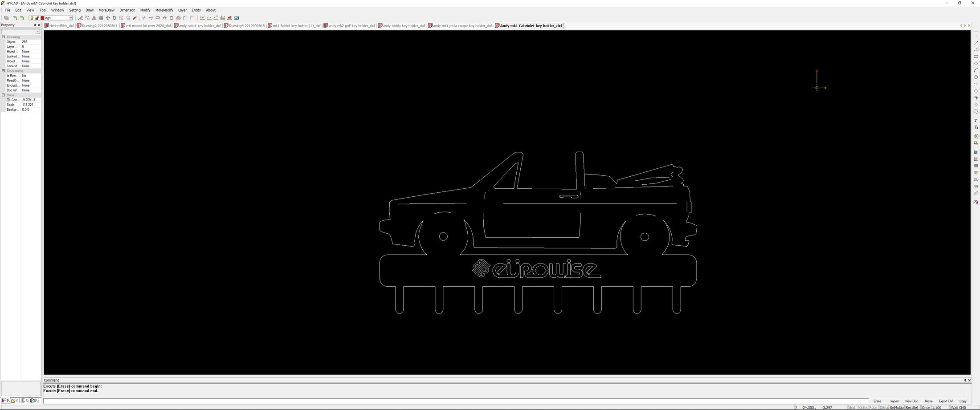The image size is (980, 410).
Task: Collapse the Drawing property group
Action: click(x=3, y=37)
